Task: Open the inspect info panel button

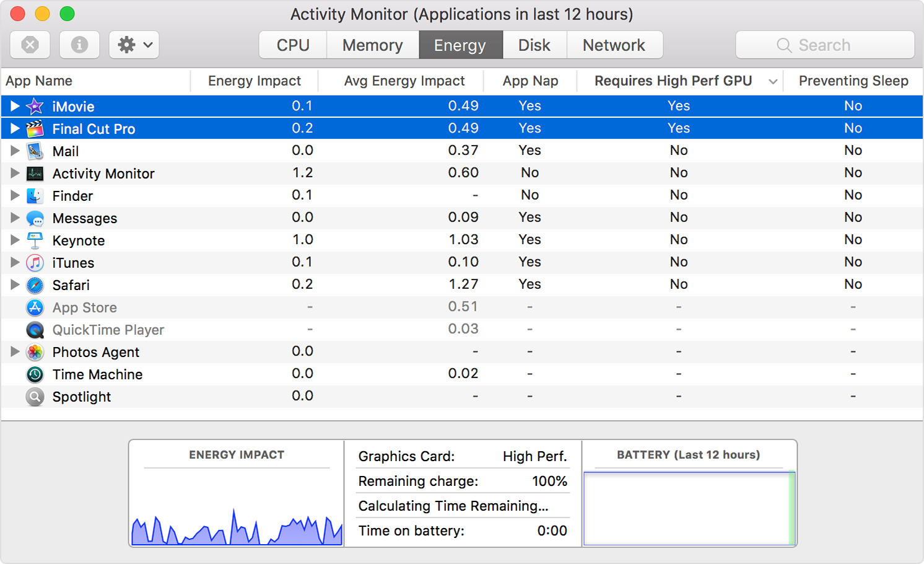Action: pos(79,44)
